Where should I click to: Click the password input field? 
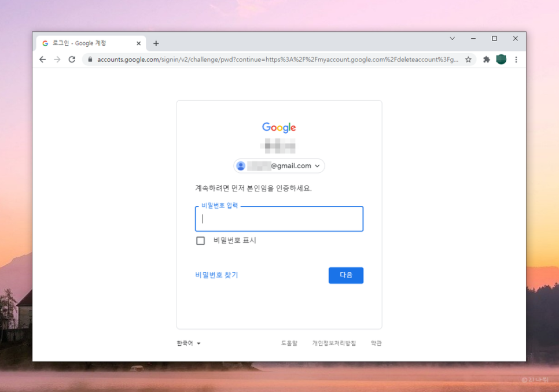point(279,219)
